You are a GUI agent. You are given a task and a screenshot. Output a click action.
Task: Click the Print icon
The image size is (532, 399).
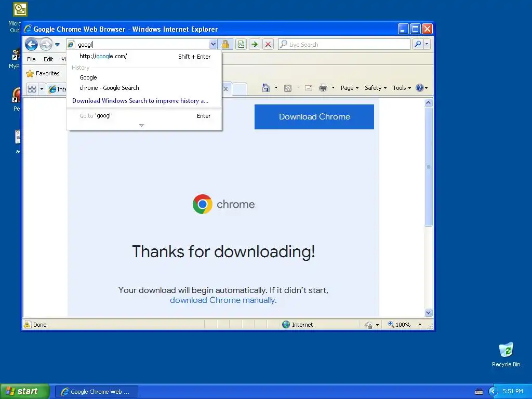[x=323, y=88]
